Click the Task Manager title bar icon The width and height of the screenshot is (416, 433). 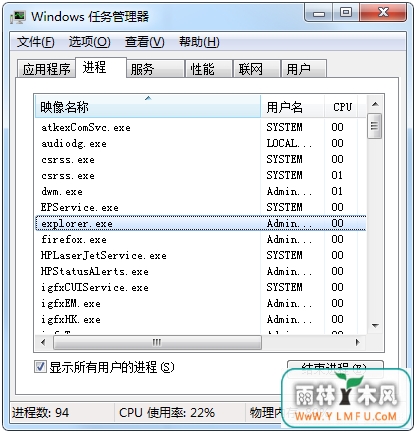click(x=18, y=17)
